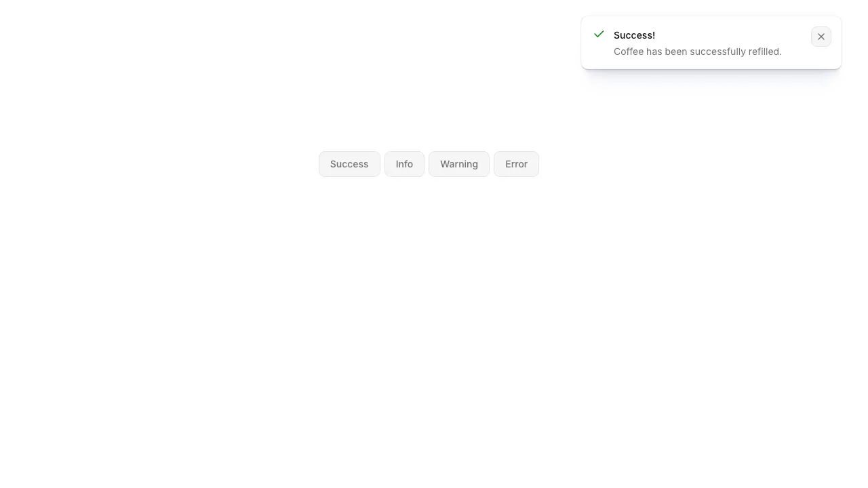
Task: Click the green tick on the Success notification
Action: point(599,35)
